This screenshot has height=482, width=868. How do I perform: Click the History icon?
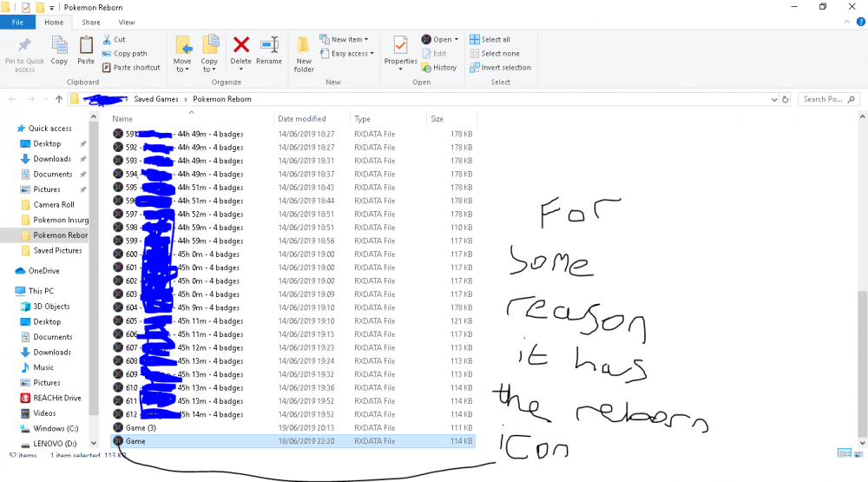click(x=439, y=68)
